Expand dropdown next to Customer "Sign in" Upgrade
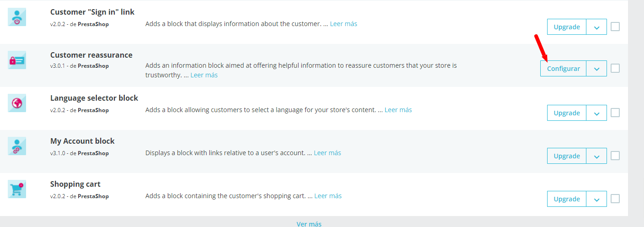 596,27
